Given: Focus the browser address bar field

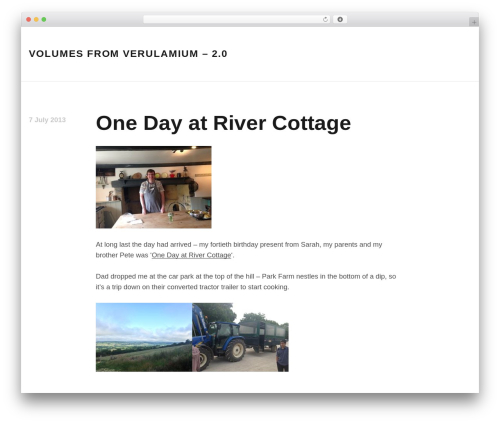Looking at the screenshot, I should 237,19.
